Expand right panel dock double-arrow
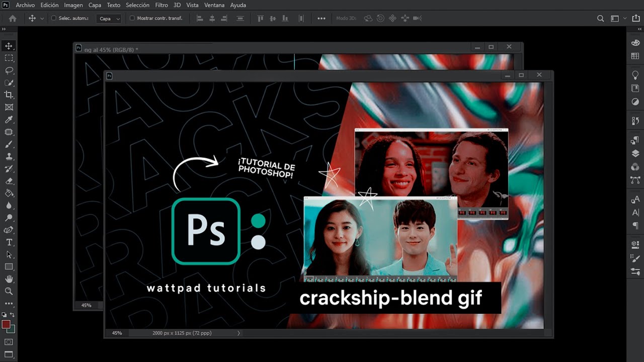644x362 pixels. click(x=639, y=29)
